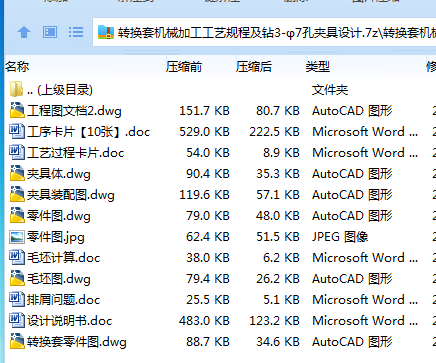This screenshot has width=436, height=363.
Task: Click the Word icon of 工艺过程卡片.doc
Action: (x=17, y=152)
